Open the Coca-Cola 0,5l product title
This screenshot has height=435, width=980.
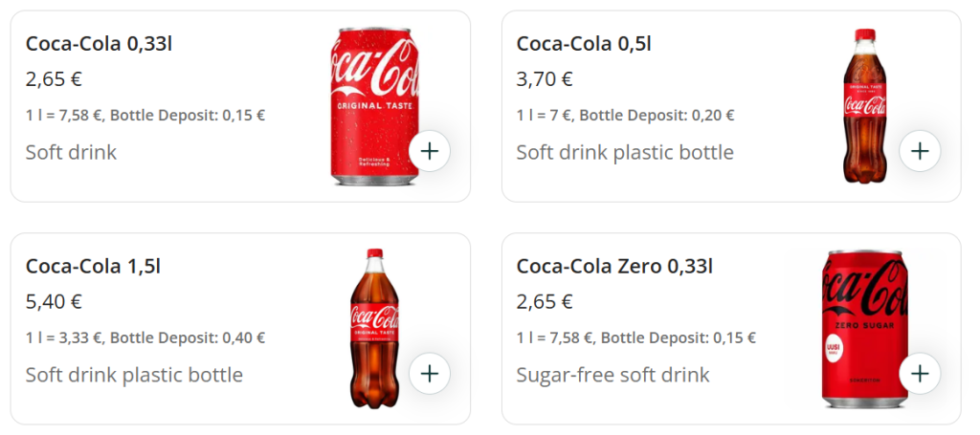pos(584,44)
